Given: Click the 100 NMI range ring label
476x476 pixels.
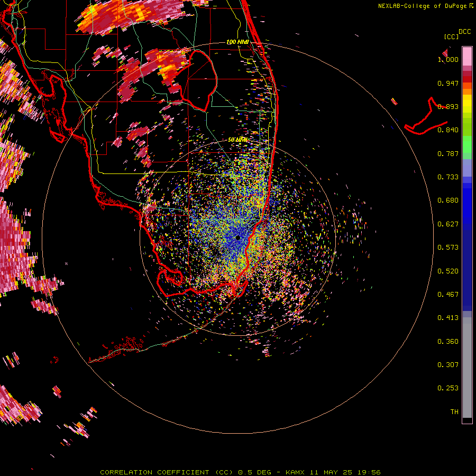Looking at the screenshot, I should point(237,42).
